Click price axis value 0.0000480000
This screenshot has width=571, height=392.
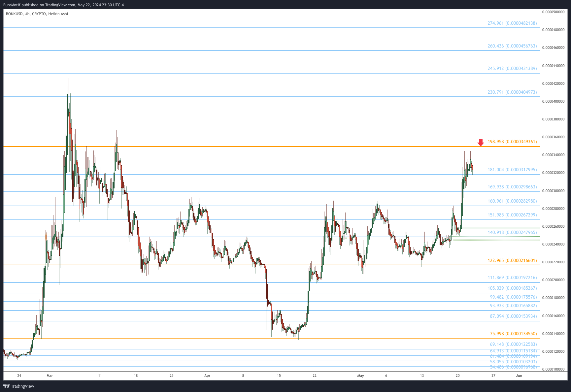pyautogui.click(x=554, y=30)
